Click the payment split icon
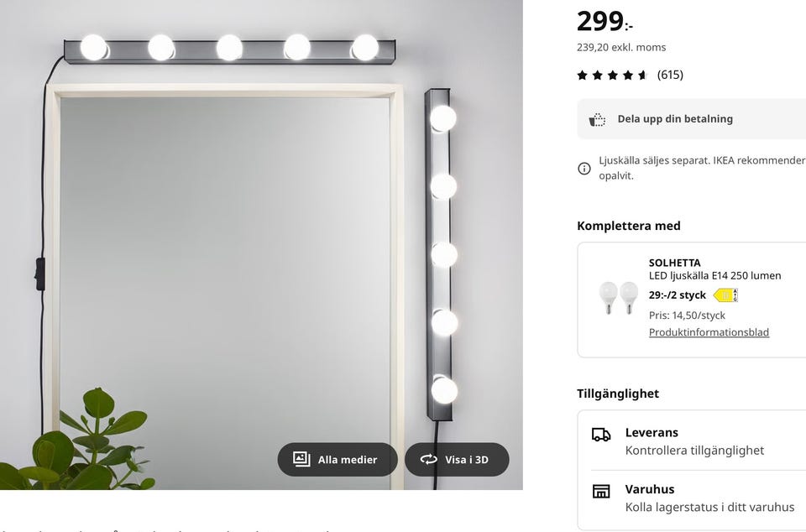Screen dimensions: 806x532 click(597, 119)
